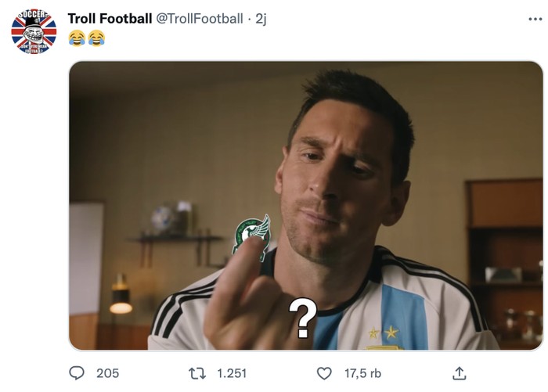Image resolution: width=548 pixels, height=392 pixels.
Task: Click the first laughing emoji in the tweet
Action: (77, 38)
